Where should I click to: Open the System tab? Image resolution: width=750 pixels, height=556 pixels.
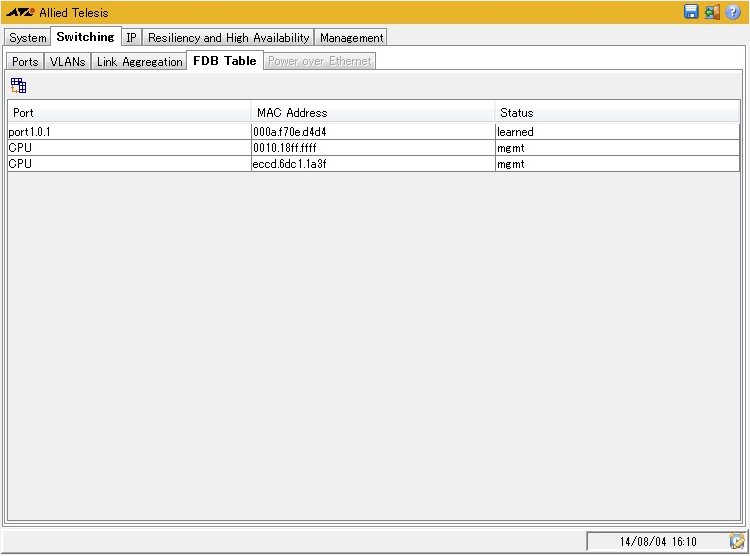pos(28,38)
